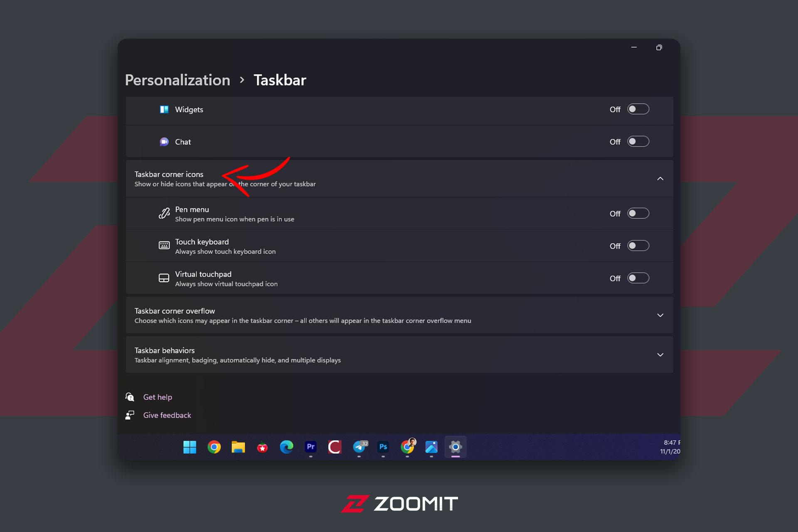
Task: Click the Settings gear taskbar icon
Action: pos(456,447)
